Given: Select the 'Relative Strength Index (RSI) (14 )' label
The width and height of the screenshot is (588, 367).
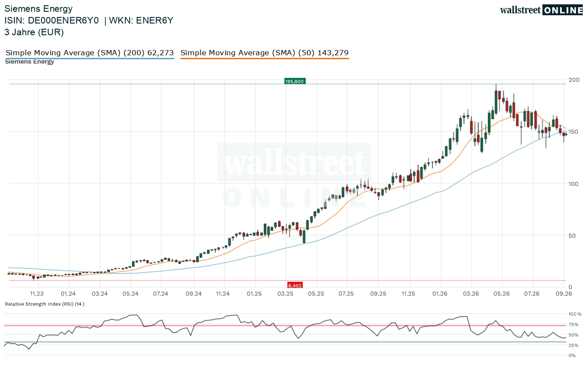Looking at the screenshot, I should pos(44,304).
